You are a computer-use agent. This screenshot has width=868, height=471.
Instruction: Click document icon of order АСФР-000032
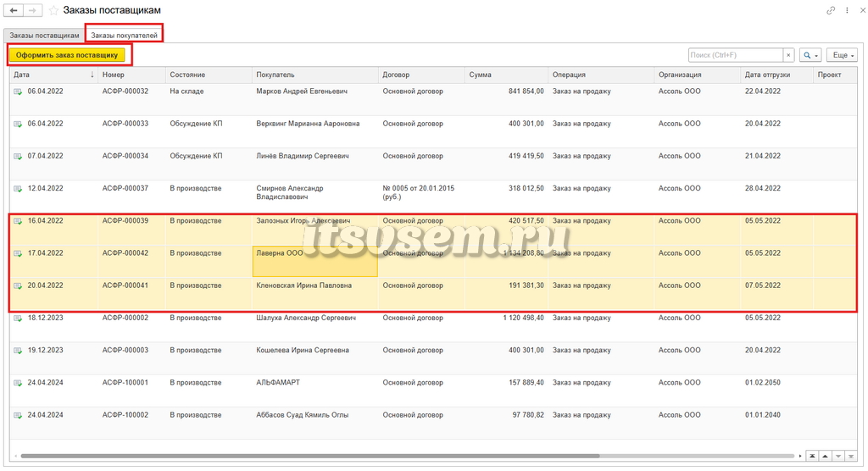(18, 91)
